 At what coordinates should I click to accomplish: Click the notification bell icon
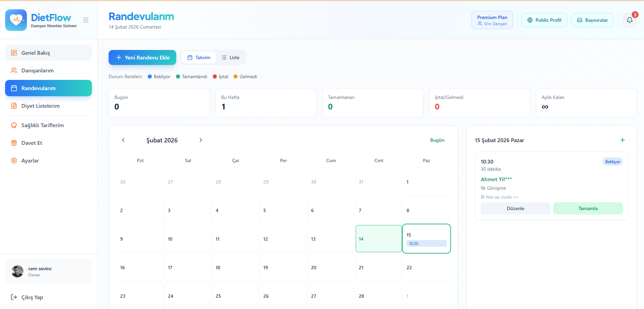click(629, 20)
